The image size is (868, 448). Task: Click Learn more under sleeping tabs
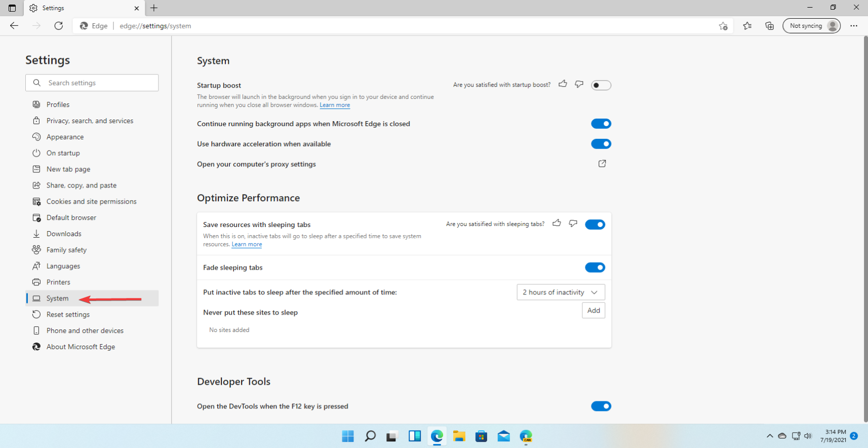coord(247,244)
